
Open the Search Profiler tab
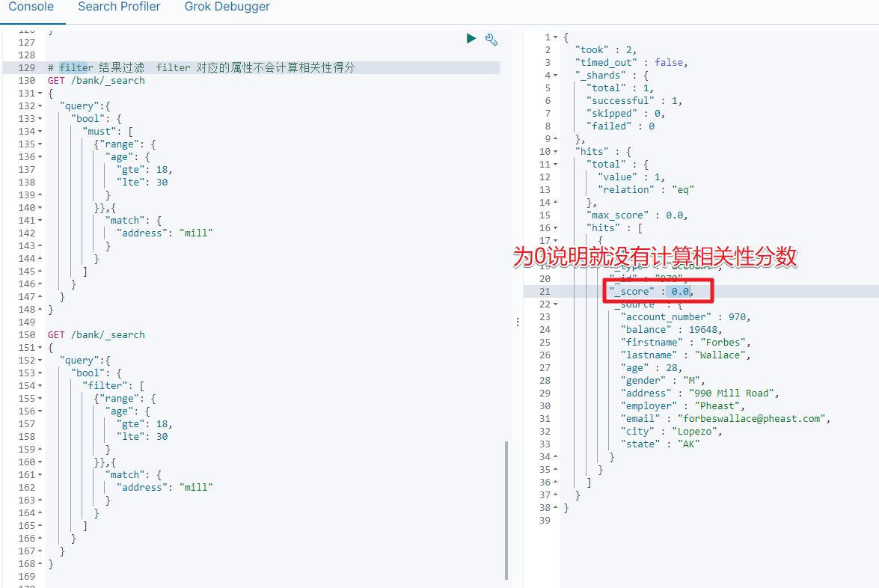tap(119, 7)
